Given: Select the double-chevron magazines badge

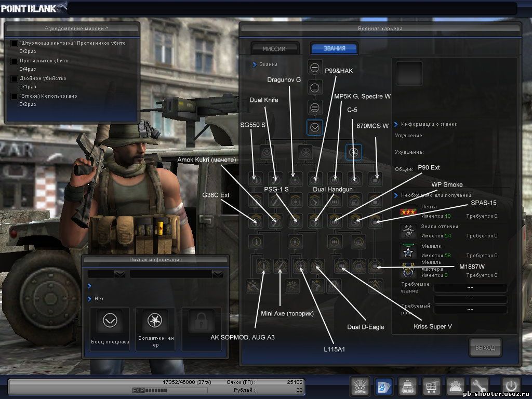Looking at the screenshot, I should click(335, 221).
